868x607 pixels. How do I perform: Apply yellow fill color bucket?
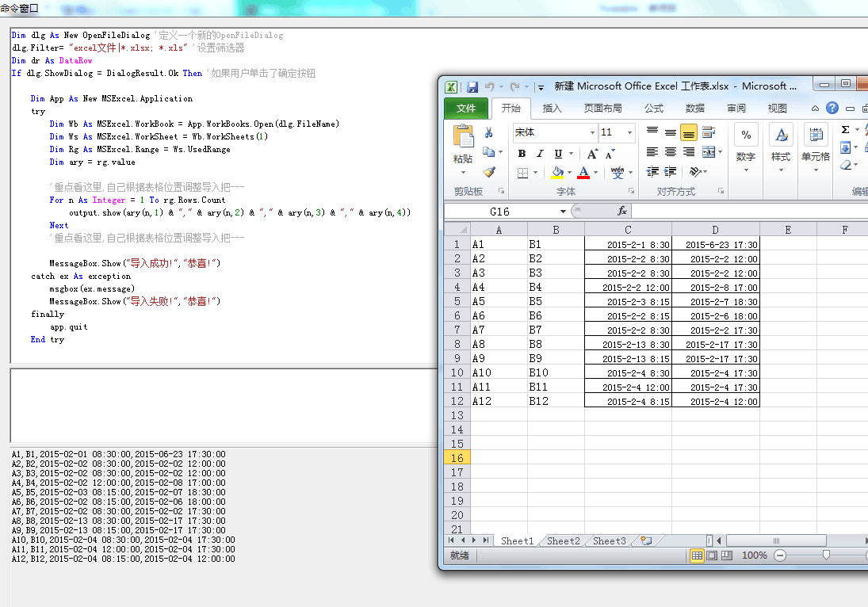(x=557, y=174)
